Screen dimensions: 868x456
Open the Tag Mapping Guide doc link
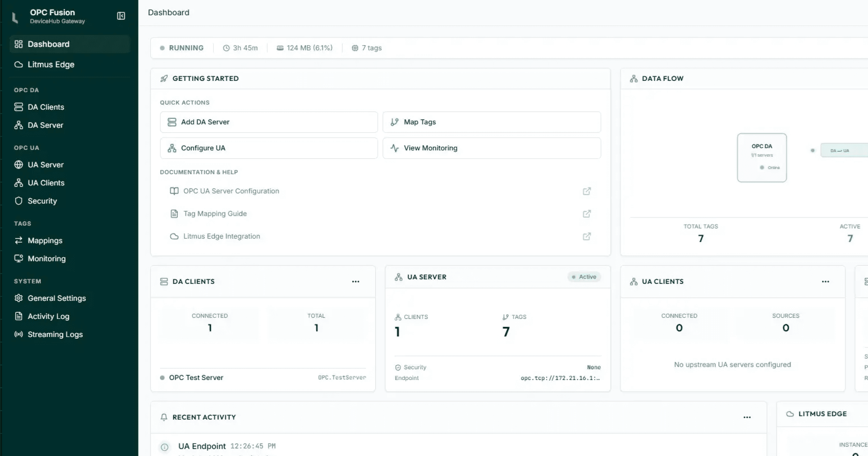click(x=380, y=213)
